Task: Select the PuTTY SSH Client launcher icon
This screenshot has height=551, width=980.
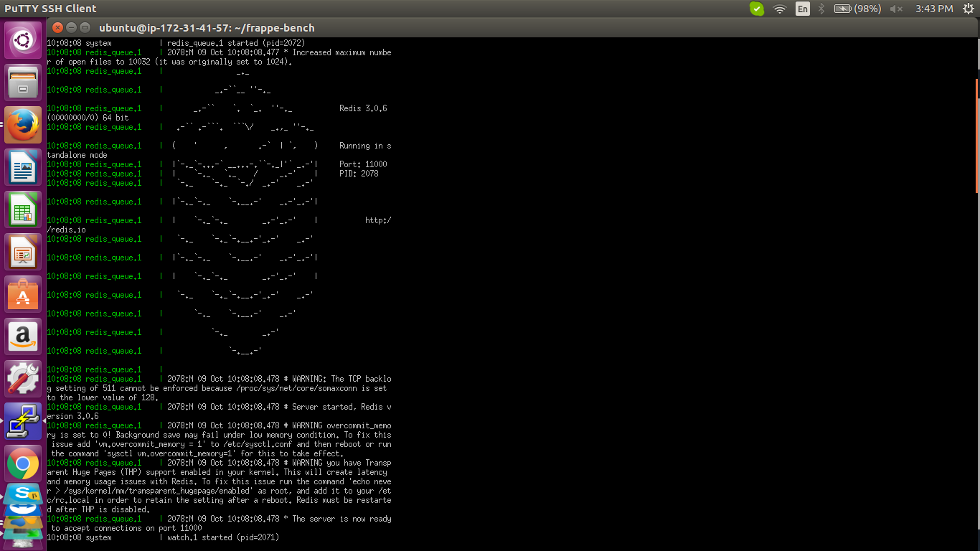Action: 23,421
